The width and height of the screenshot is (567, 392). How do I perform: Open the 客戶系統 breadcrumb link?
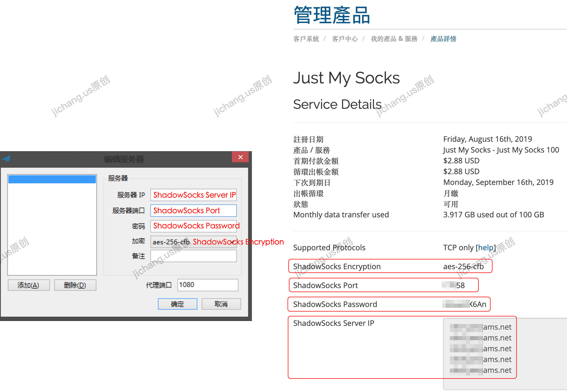click(x=306, y=39)
